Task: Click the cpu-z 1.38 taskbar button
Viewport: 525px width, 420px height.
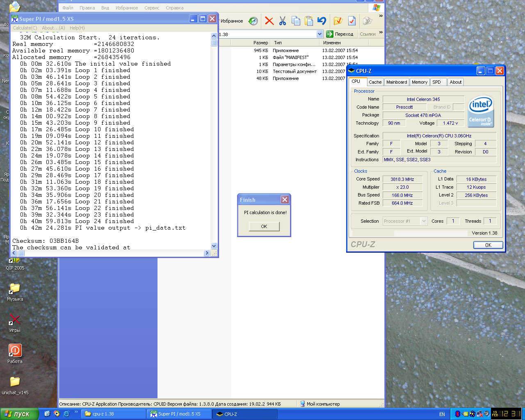Action: 114,414
